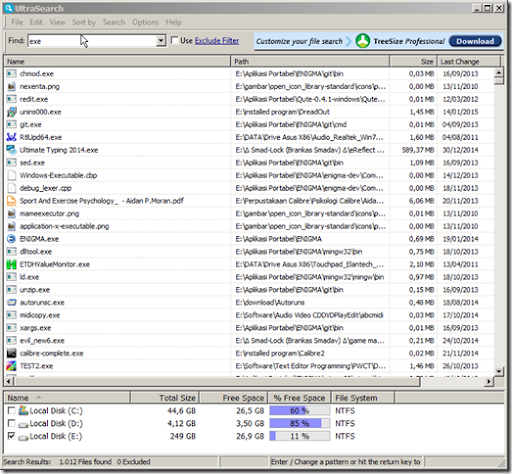Click the mameexecutor.png icon

tap(11, 213)
